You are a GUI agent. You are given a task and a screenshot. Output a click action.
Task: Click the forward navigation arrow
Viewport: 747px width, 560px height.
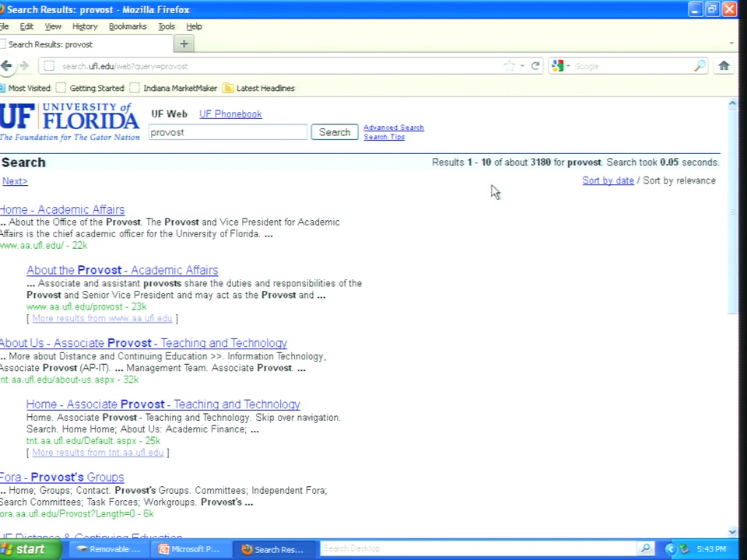coord(25,65)
